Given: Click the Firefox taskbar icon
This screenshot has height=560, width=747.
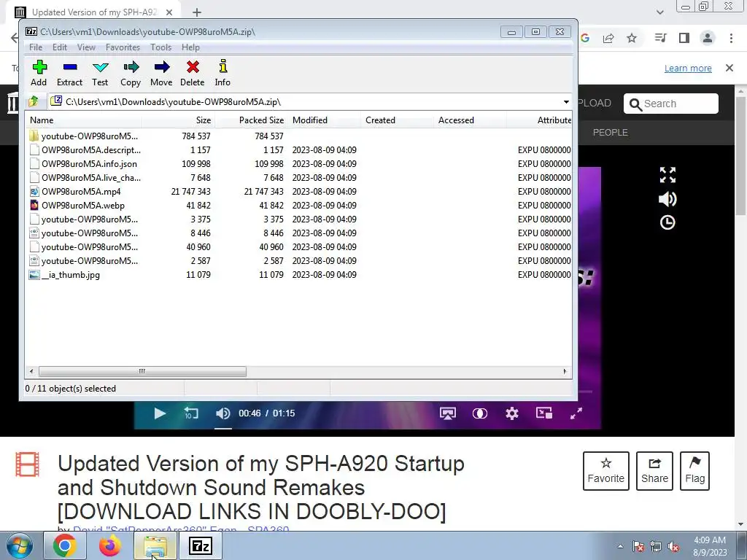Looking at the screenshot, I should pos(109,545).
